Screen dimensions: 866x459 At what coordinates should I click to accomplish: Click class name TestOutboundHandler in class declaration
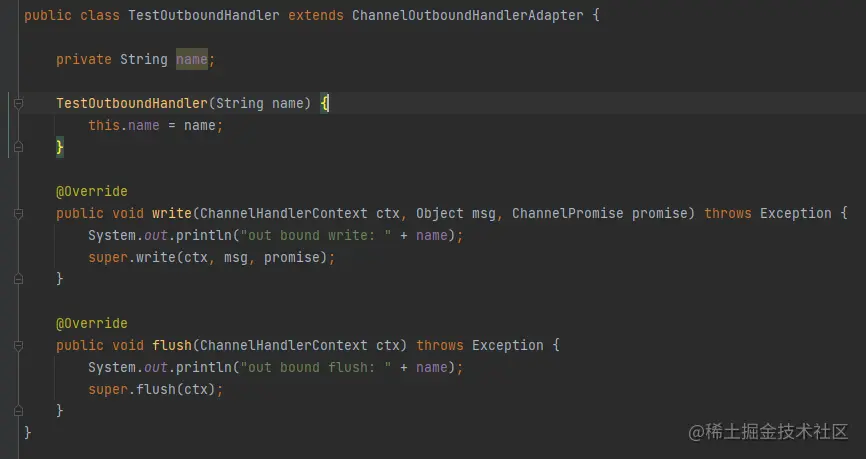tap(204, 15)
